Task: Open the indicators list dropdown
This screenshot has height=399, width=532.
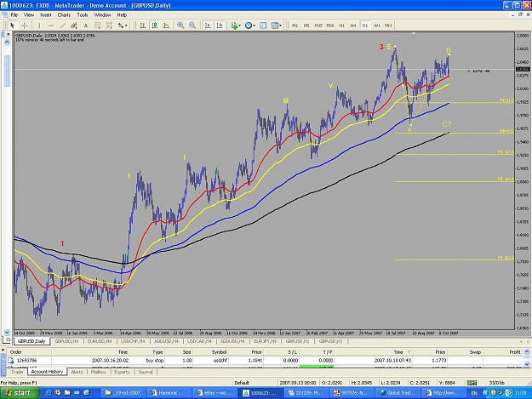Action: click(236, 26)
